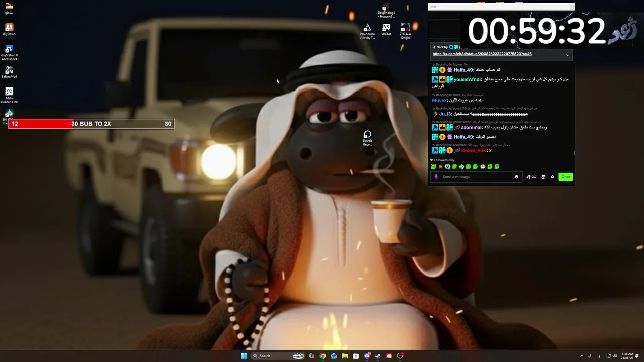Open the PlayStation Accessories desktop icon
This screenshot has width=644, height=362.
tap(9, 52)
